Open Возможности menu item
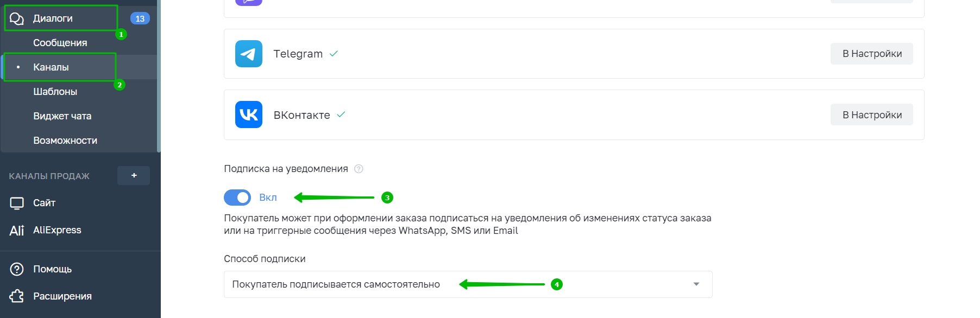Image resolution: width=980 pixels, height=318 pixels. pyautogui.click(x=65, y=141)
